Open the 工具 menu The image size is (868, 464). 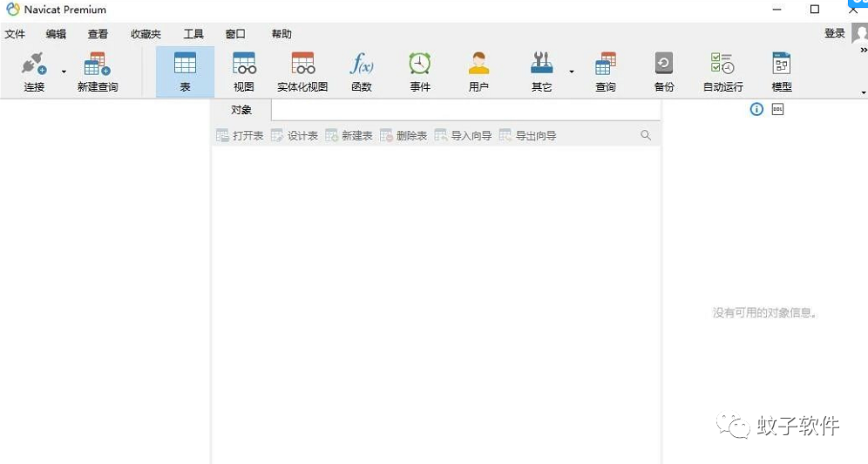pyautogui.click(x=193, y=34)
